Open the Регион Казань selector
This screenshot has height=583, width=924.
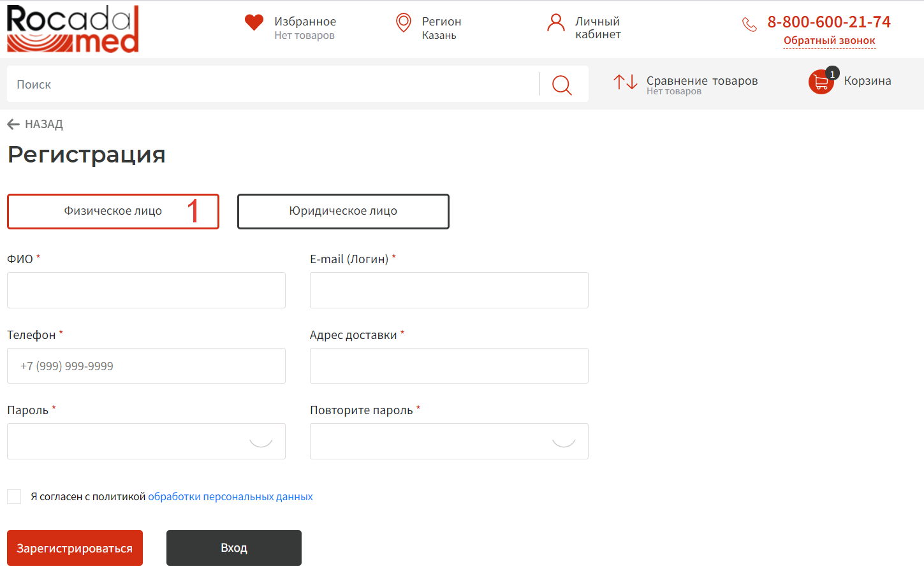tap(441, 27)
